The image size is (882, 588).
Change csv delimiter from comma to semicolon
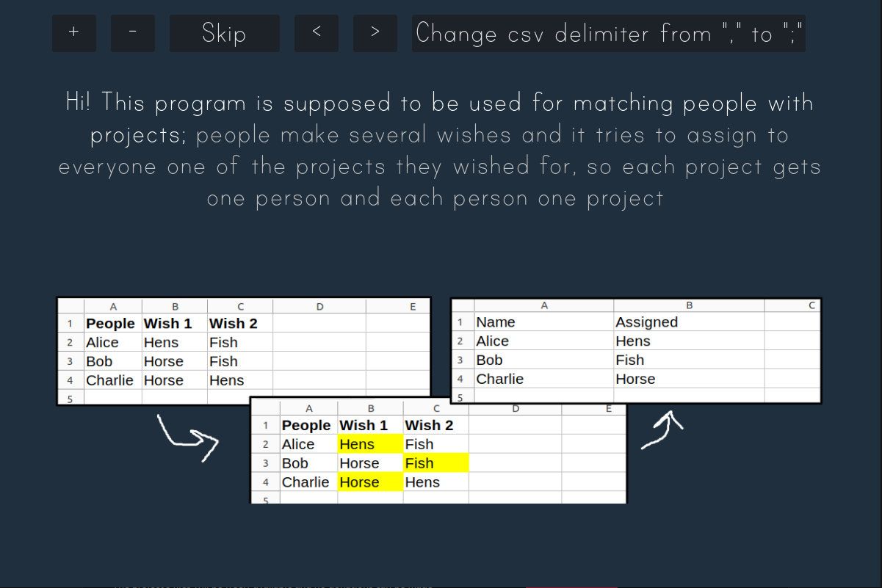[x=609, y=33]
